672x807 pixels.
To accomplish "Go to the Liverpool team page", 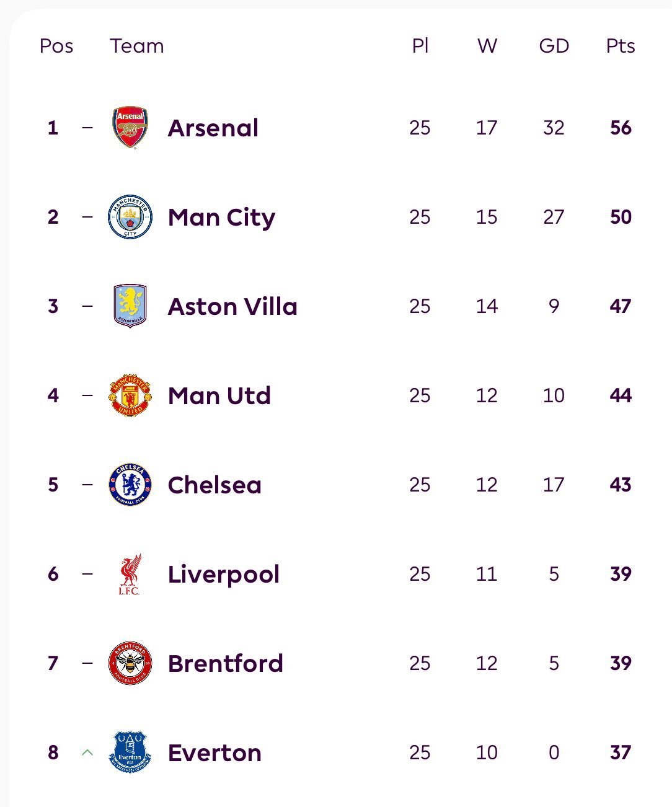I will coord(223,574).
